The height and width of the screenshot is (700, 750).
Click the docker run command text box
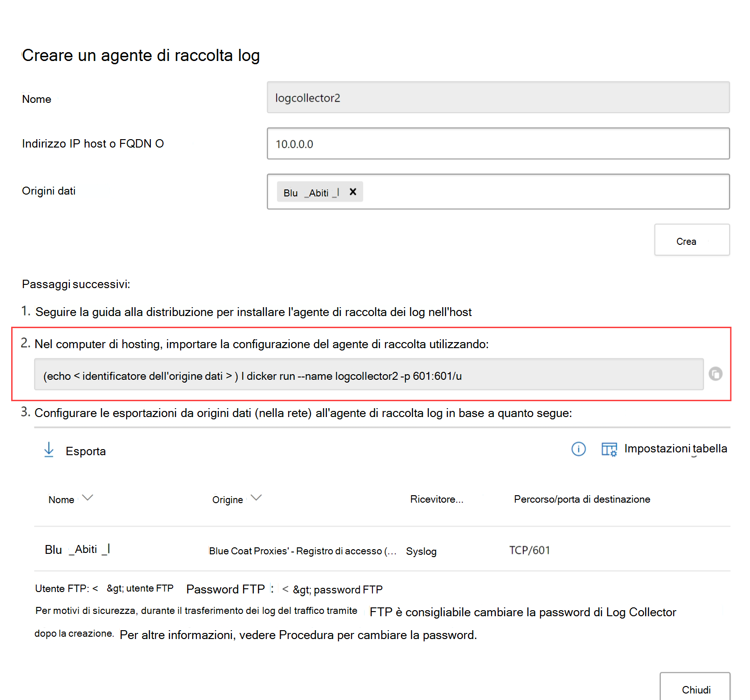pos(369,374)
